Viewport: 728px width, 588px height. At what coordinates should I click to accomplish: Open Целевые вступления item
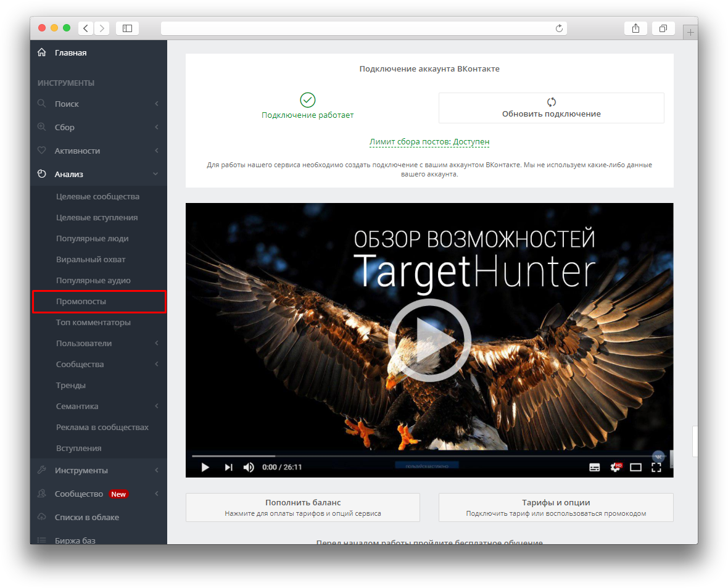click(97, 217)
